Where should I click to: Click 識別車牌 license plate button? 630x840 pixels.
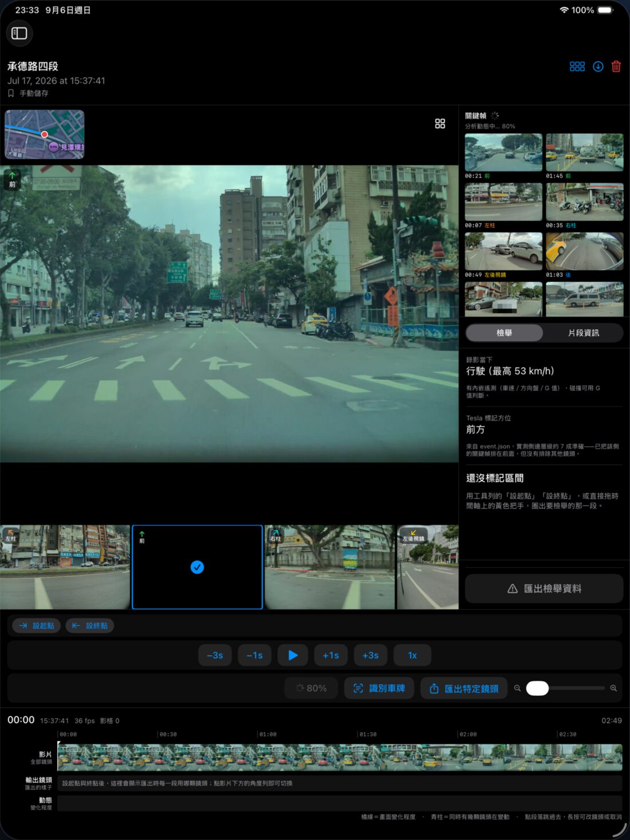click(379, 688)
